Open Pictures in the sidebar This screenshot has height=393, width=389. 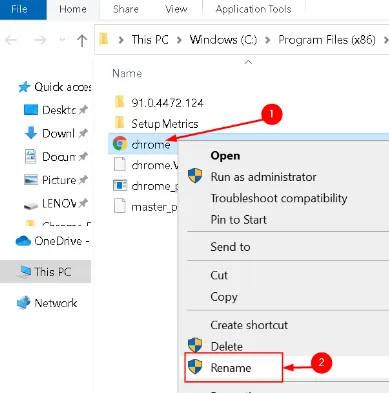pos(59,180)
